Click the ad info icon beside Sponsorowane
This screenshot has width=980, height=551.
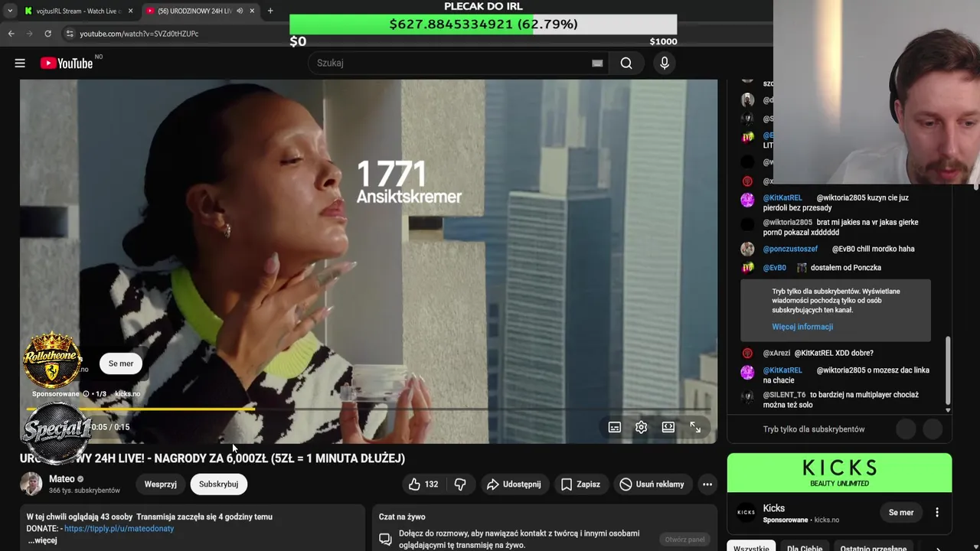coord(86,393)
